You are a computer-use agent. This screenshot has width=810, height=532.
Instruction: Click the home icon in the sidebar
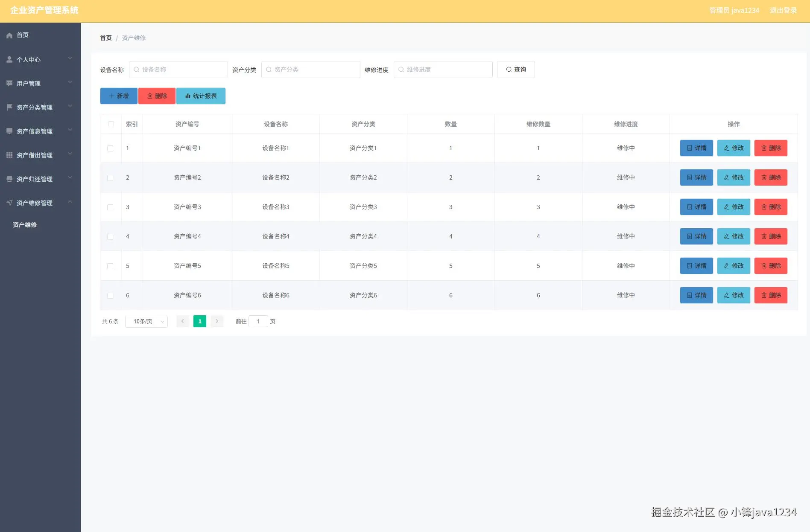point(9,35)
